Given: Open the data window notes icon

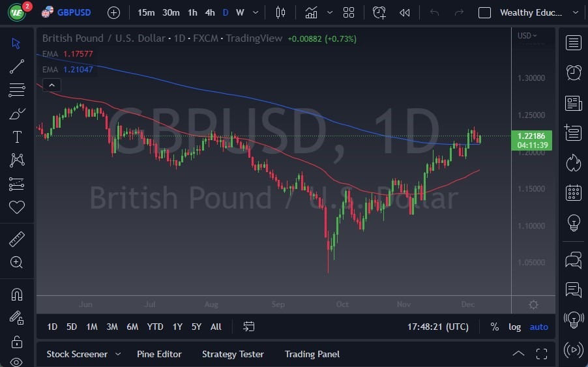Looking at the screenshot, I should click(x=574, y=133).
